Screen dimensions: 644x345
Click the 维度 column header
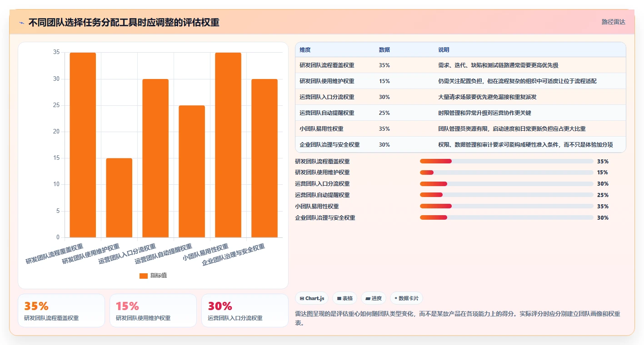(305, 49)
